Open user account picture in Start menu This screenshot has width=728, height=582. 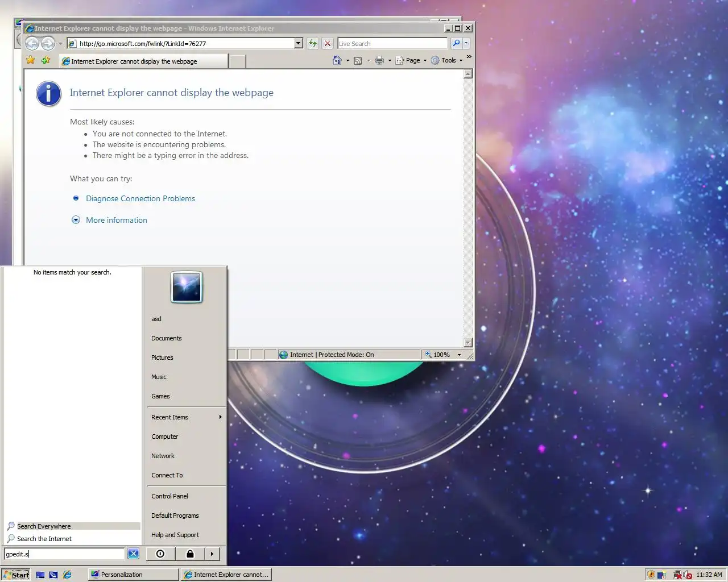(187, 287)
